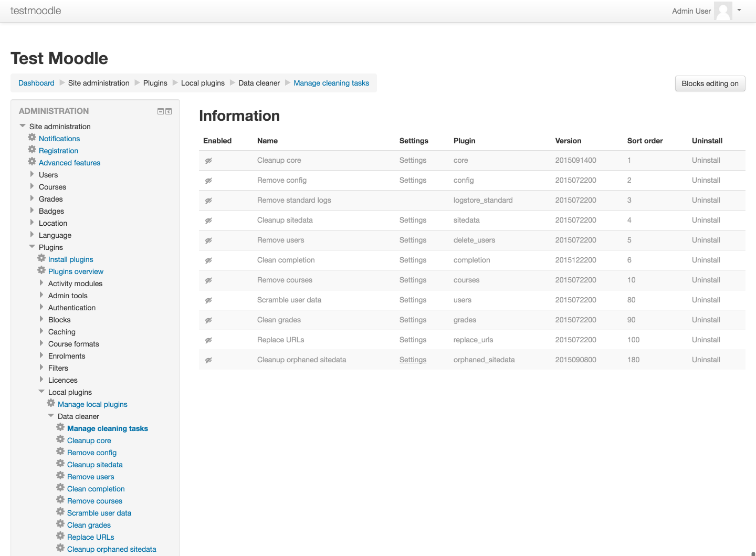
Task: Click the Admin User avatar picture
Action: [x=723, y=11]
